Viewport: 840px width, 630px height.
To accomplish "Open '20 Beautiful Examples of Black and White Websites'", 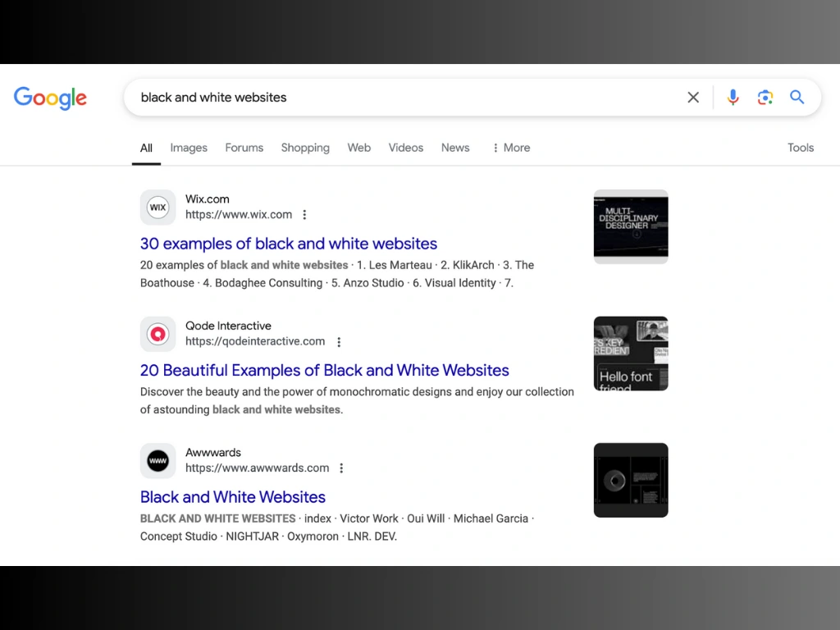I will (x=325, y=370).
